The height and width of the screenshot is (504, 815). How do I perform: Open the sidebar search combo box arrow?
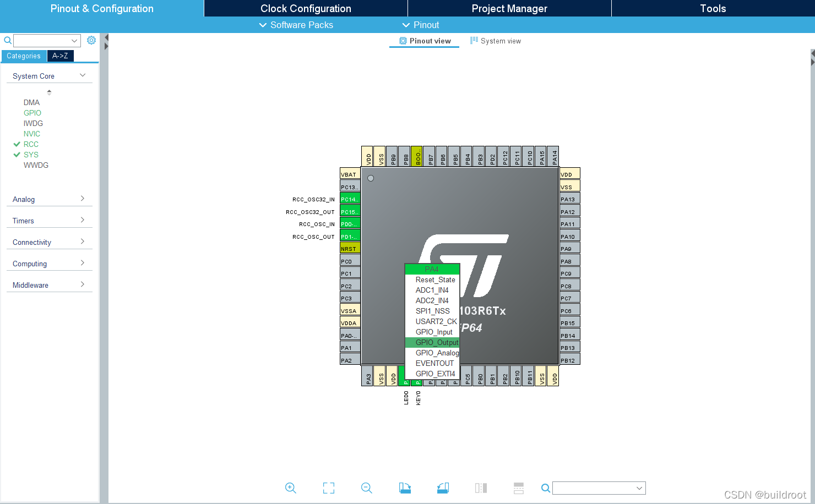[74, 41]
